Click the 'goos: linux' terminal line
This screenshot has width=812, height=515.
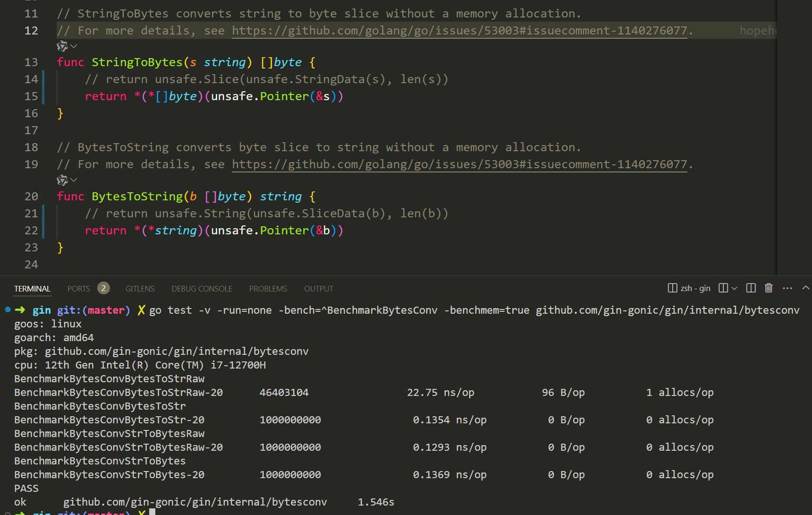48,324
